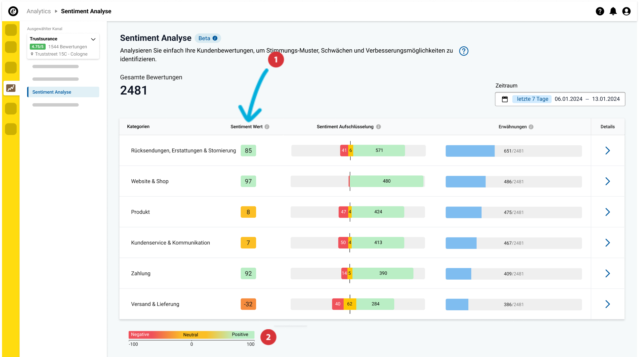Click the Website & Shop category name

pos(150,181)
